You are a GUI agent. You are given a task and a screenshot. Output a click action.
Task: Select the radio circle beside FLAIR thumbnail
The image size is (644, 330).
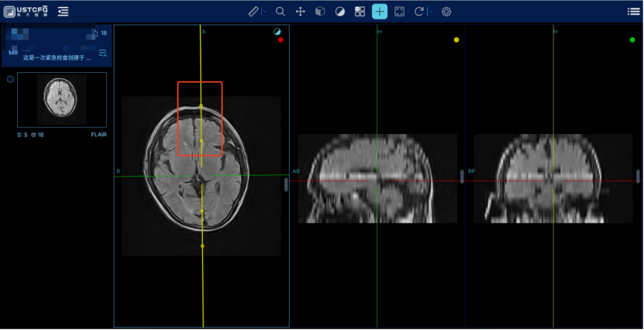[x=10, y=79]
